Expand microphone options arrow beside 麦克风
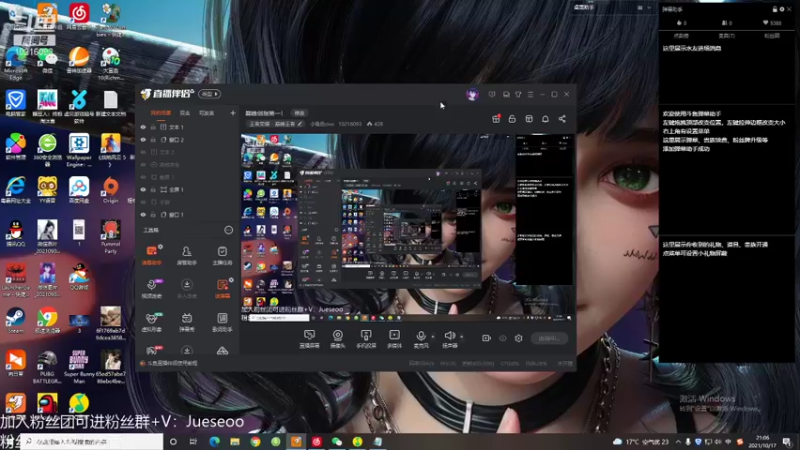800x450 pixels. coord(433,337)
